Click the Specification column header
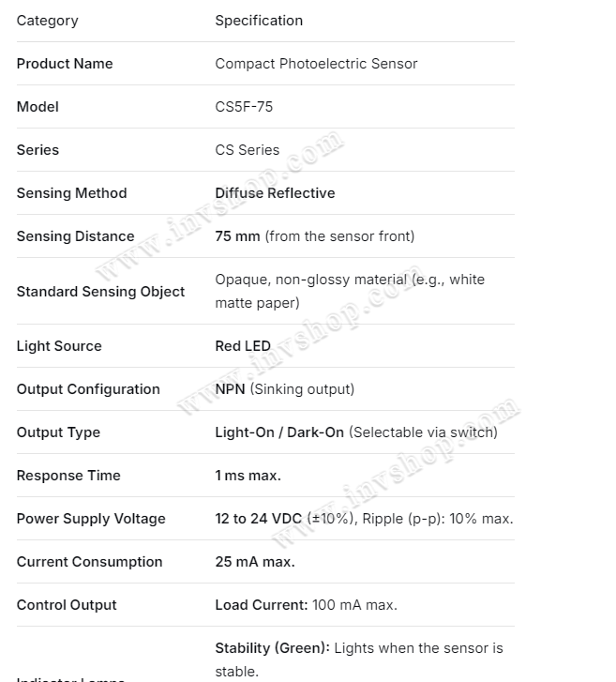616x682 pixels. 259,21
